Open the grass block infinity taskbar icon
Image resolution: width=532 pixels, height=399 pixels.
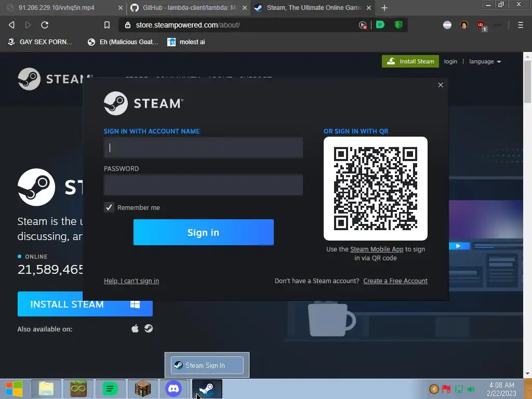[x=78, y=389]
